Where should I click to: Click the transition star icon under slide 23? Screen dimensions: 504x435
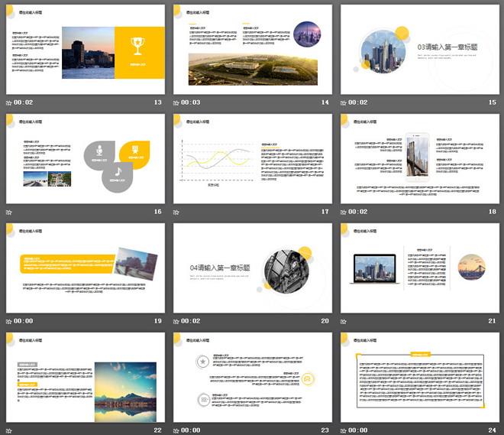[x=176, y=431]
